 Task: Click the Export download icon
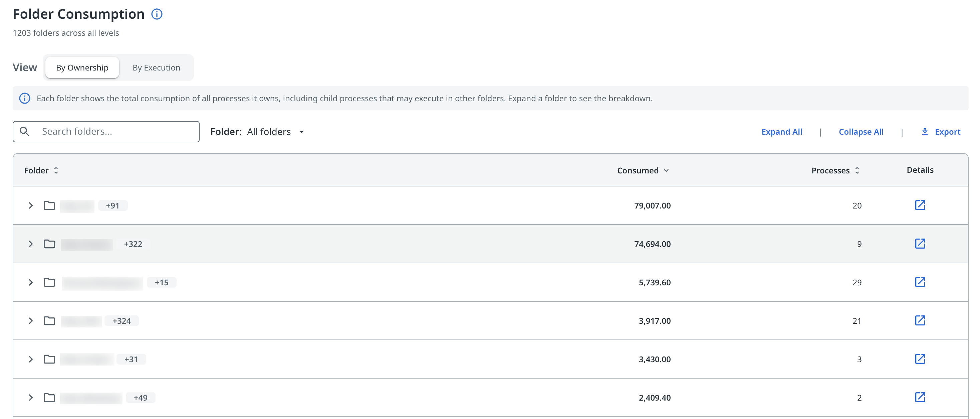(x=925, y=131)
